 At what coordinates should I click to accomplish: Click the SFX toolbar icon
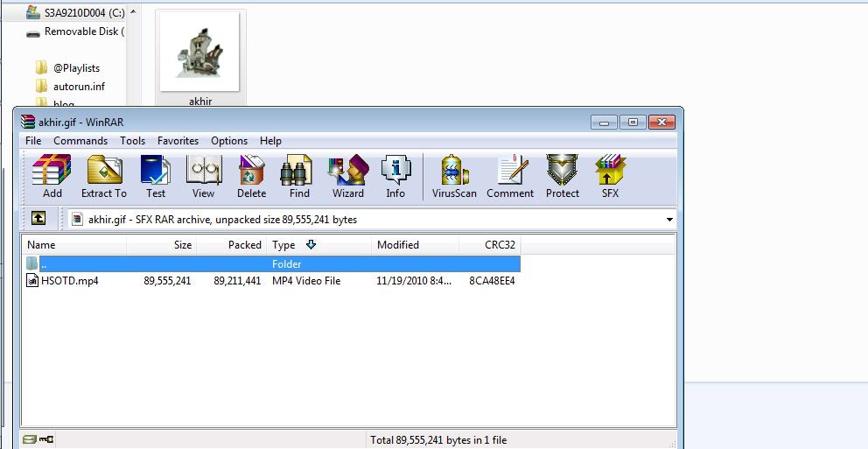pyautogui.click(x=610, y=176)
